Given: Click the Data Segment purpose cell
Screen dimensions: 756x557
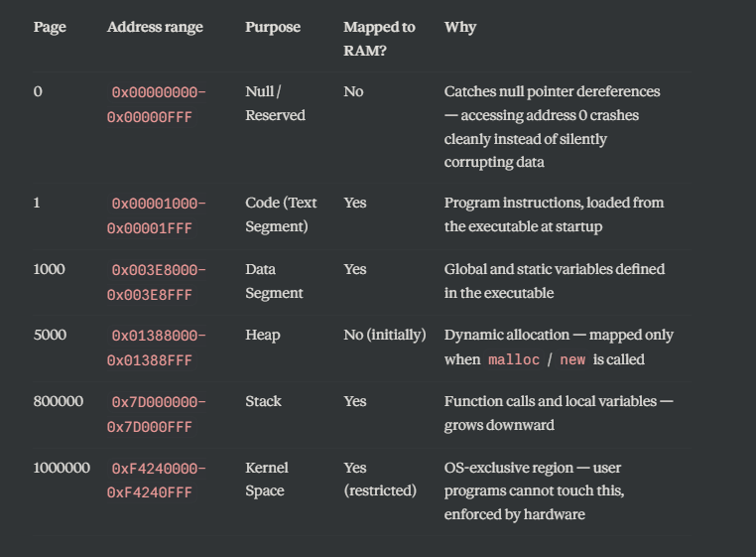Looking at the screenshot, I should pos(274,281).
